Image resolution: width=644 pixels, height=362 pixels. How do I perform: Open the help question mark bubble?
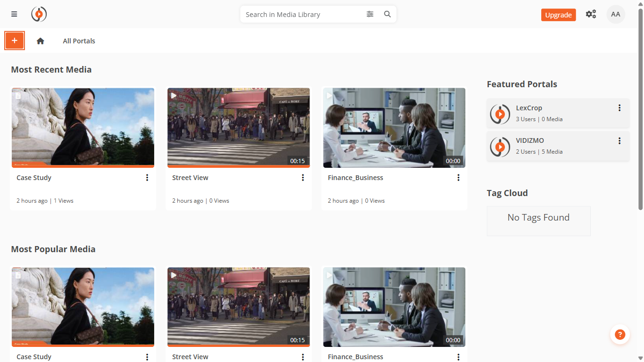point(620,335)
